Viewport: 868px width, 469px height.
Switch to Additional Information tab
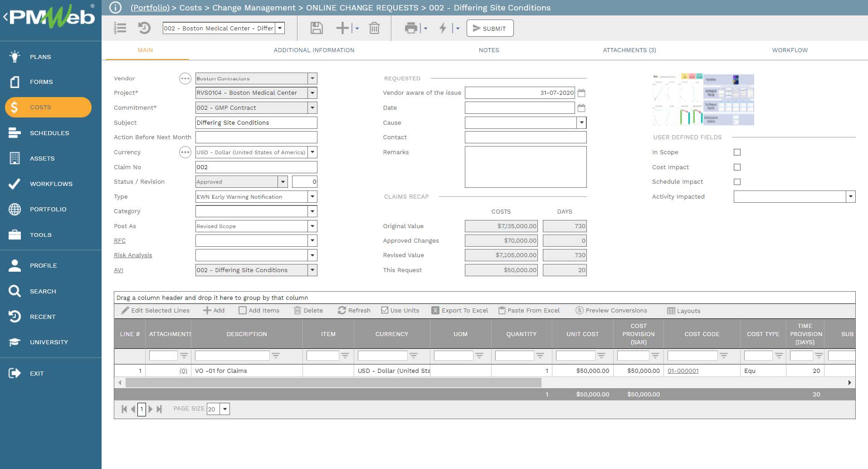(314, 50)
